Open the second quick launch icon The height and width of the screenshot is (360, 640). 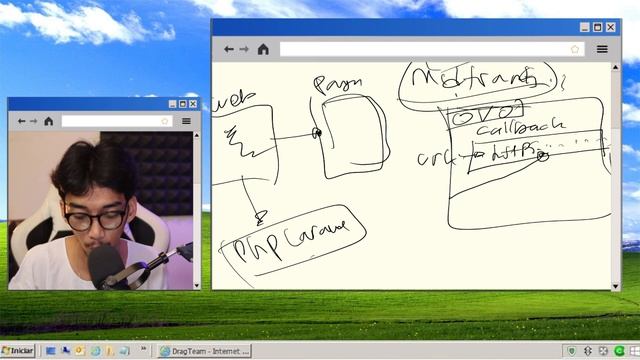(65, 351)
